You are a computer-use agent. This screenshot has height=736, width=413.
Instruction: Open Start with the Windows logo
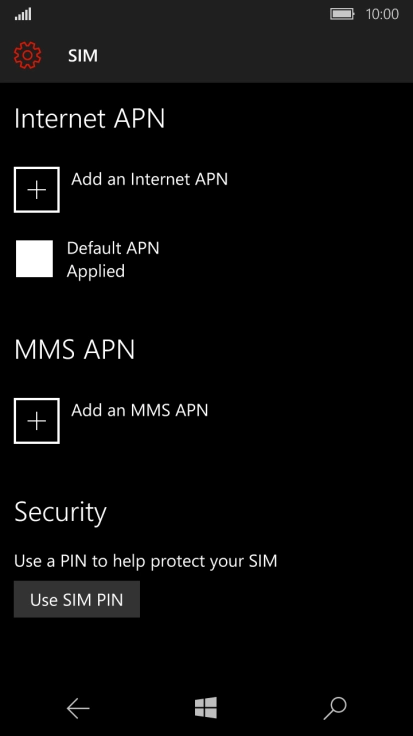(206, 708)
